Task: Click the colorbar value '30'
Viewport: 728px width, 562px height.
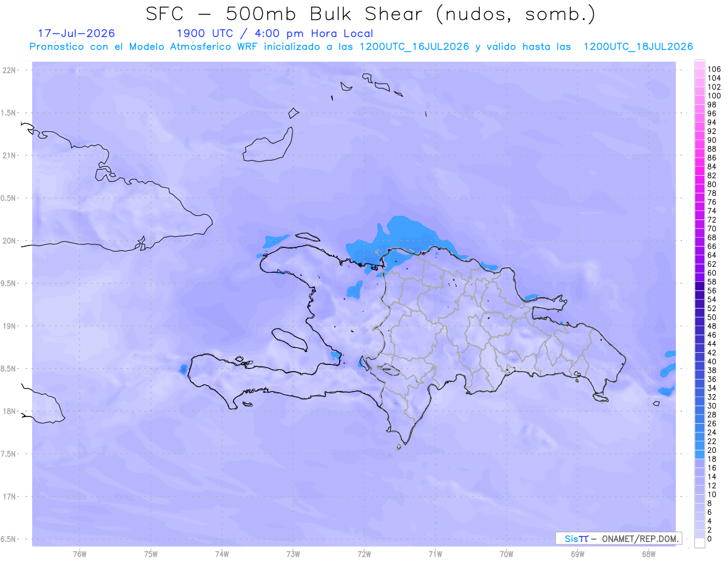Action: pyautogui.click(x=712, y=406)
